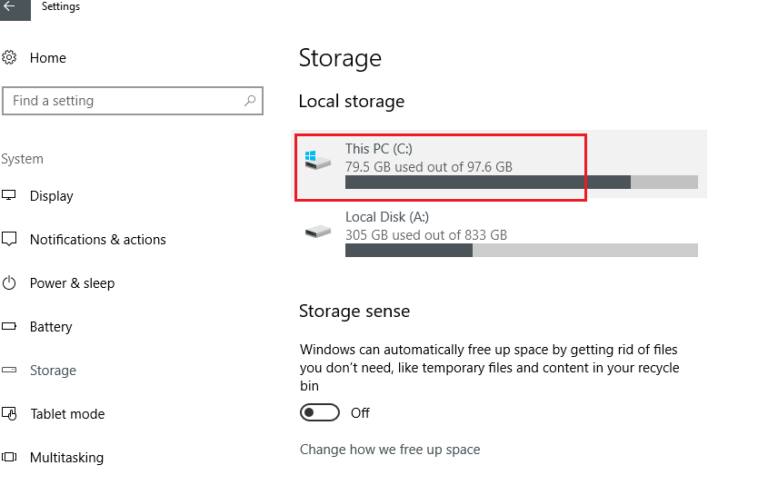768x485 pixels.
Task: Select Power & sleep in sidebar
Action: pyautogui.click(x=72, y=283)
